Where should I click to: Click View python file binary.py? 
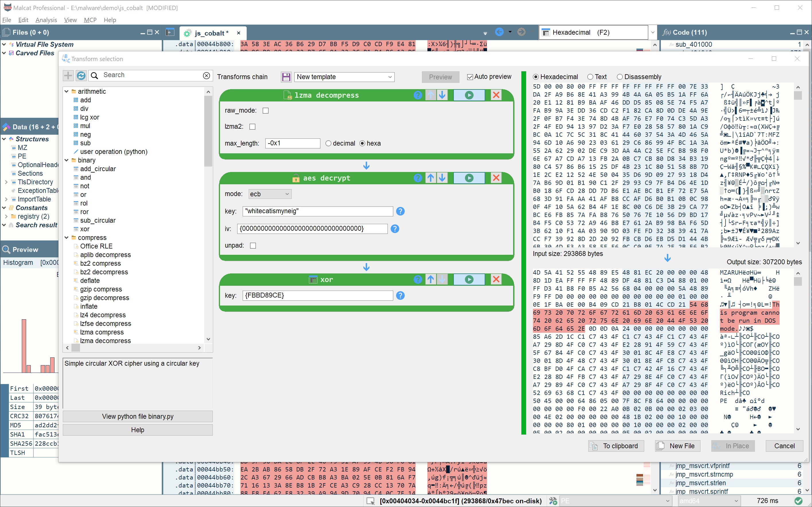pos(138,416)
